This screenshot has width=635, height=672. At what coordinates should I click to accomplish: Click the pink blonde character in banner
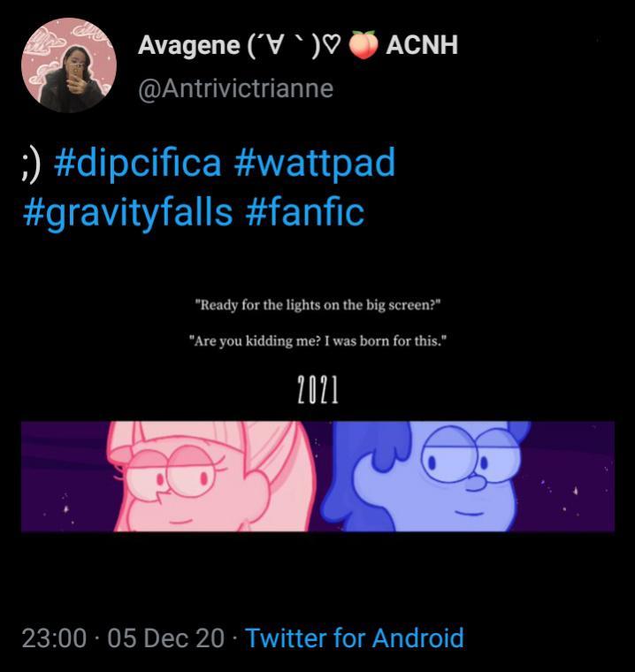tap(212, 476)
